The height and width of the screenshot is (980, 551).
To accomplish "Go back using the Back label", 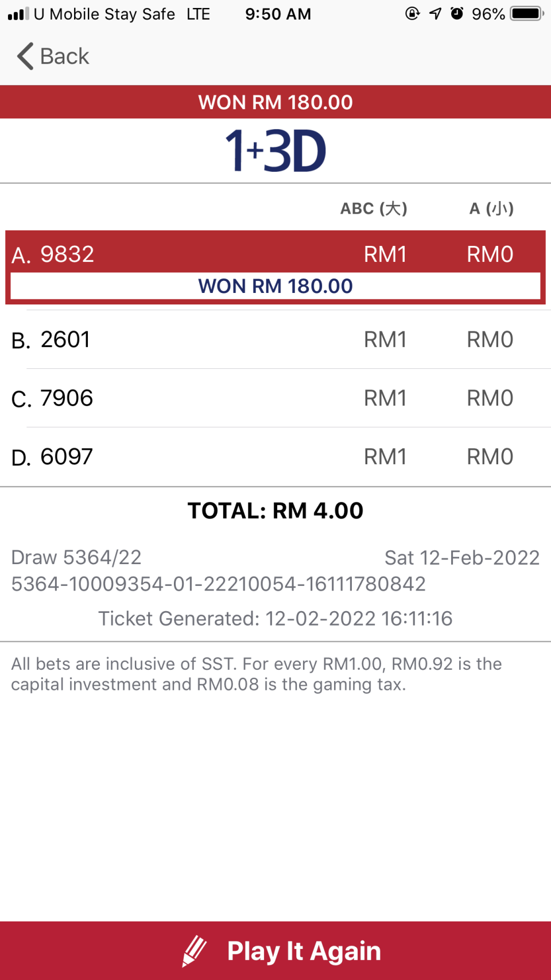I will [x=64, y=56].
